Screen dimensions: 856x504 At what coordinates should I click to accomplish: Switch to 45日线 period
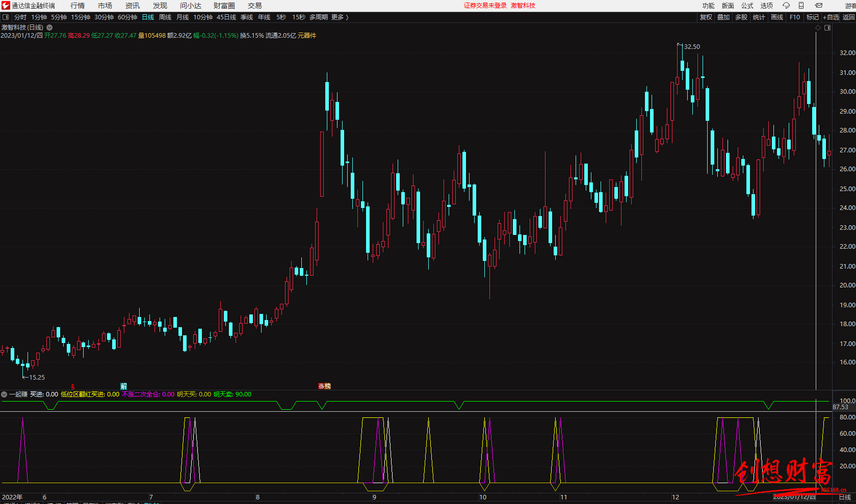pos(226,17)
